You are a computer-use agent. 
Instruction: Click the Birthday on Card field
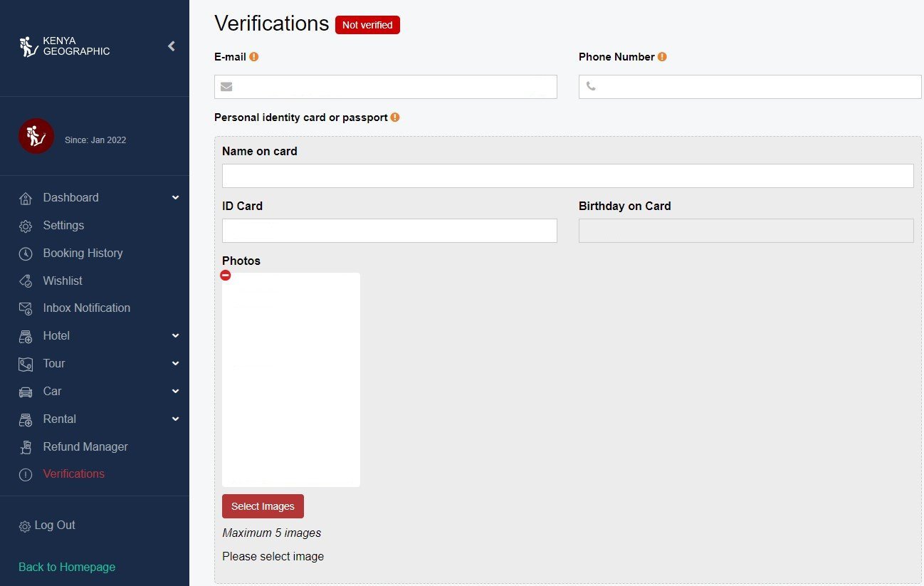(746, 231)
